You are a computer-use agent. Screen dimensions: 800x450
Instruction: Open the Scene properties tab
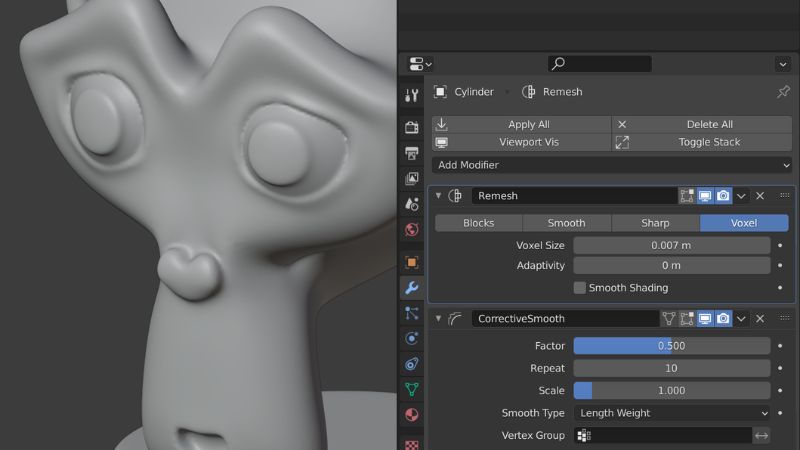pos(412,204)
